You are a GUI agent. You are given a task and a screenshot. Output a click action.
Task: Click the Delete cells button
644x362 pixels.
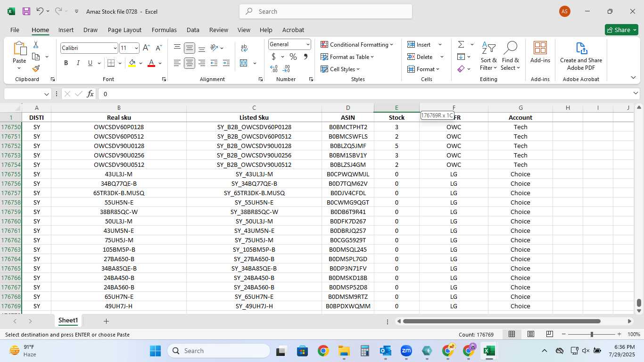pyautogui.click(x=420, y=57)
